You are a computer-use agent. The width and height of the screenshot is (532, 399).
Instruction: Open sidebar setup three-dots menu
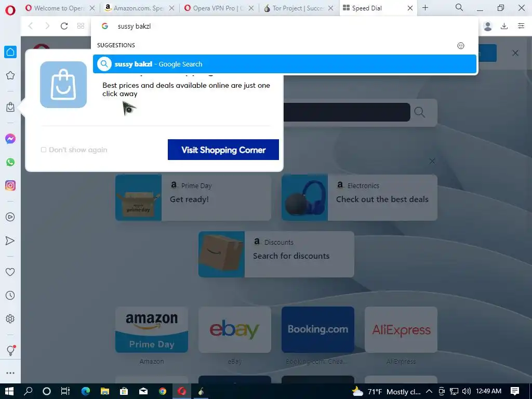[x=10, y=373]
